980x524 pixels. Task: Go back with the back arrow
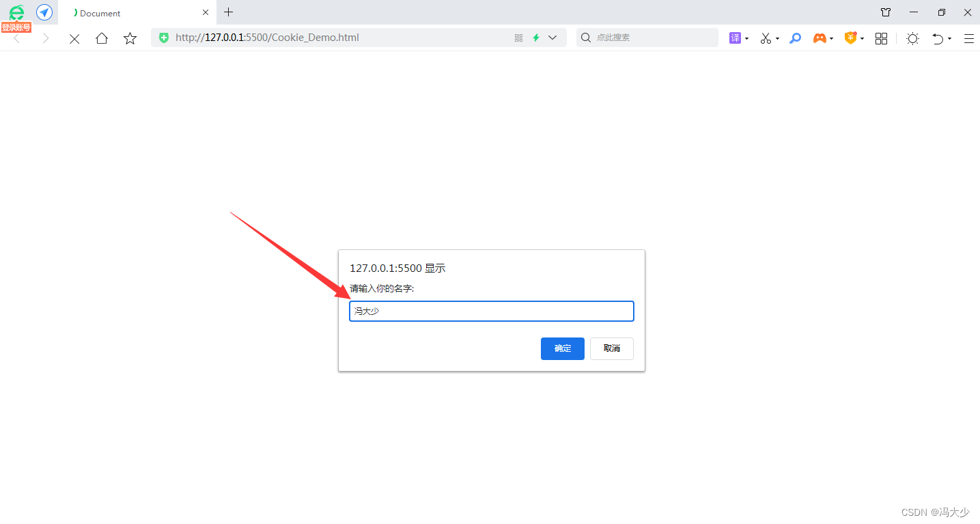(16, 38)
